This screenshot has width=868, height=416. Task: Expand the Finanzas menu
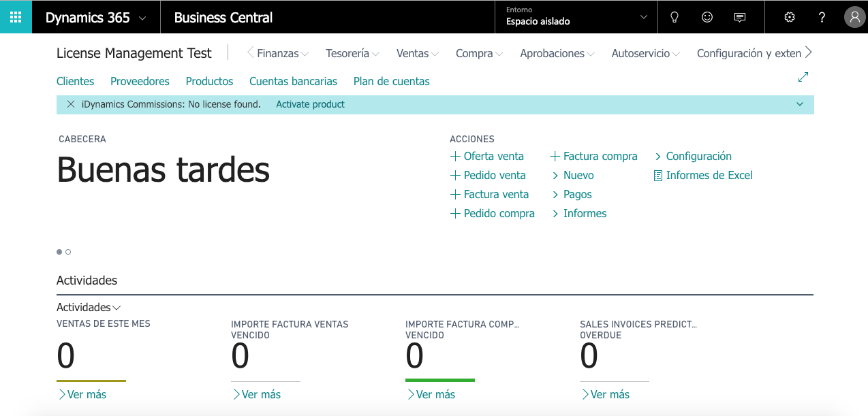pyautogui.click(x=283, y=53)
